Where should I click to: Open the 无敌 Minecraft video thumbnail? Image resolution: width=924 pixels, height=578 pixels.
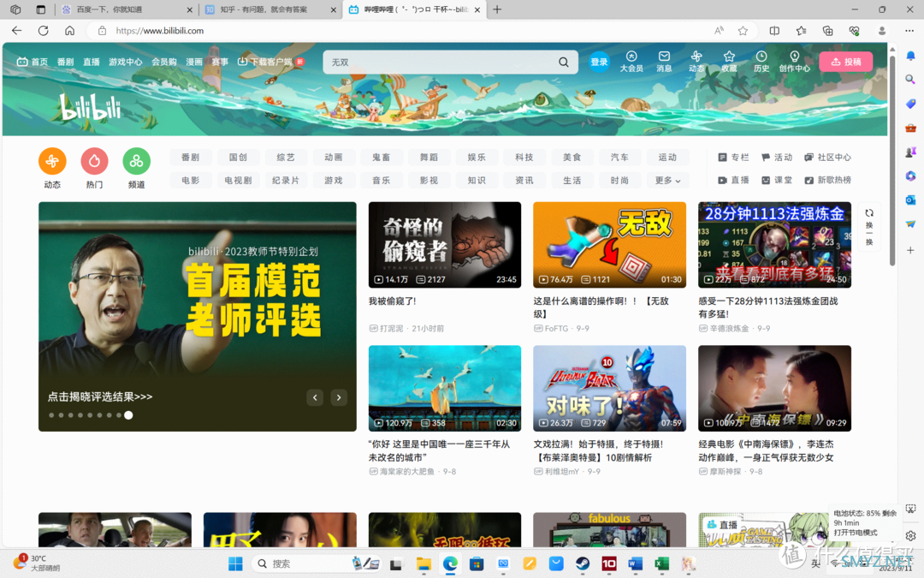pyautogui.click(x=609, y=245)
